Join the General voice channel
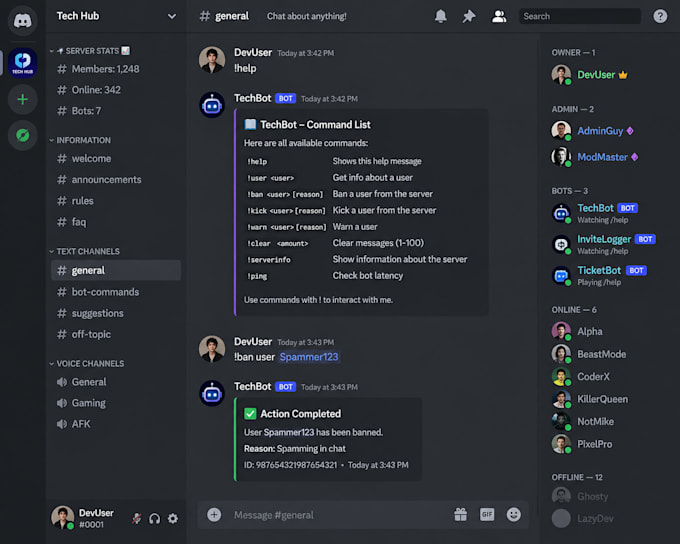The width and height of the screenshot is (680, 544). pos(116,382)
